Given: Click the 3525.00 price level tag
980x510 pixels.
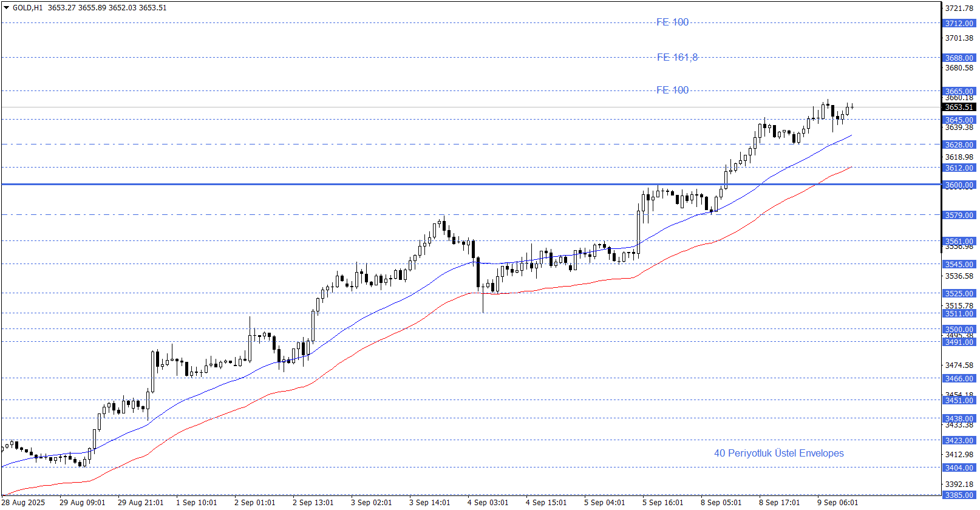Looking at the screenshot, I should click(959, 293).
